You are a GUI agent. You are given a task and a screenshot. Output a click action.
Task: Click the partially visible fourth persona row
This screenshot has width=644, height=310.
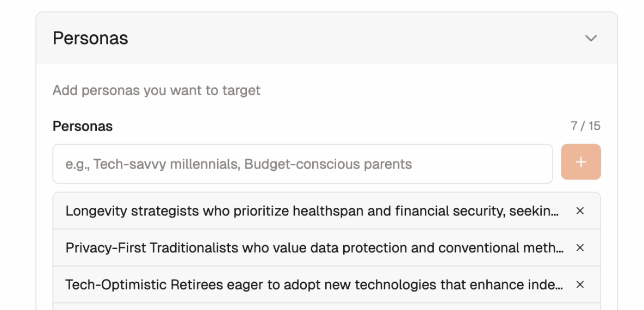[x=326, y=307]
